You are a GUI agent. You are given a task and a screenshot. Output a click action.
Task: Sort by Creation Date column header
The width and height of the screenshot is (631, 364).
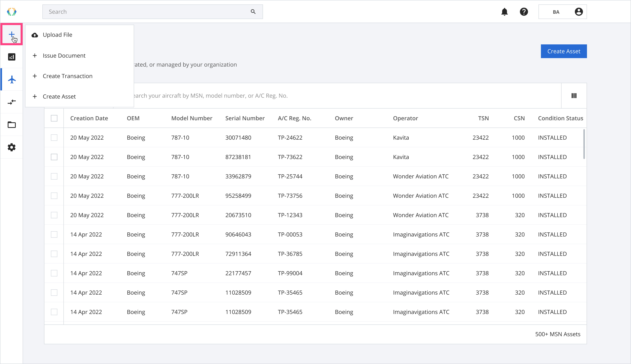89,118
